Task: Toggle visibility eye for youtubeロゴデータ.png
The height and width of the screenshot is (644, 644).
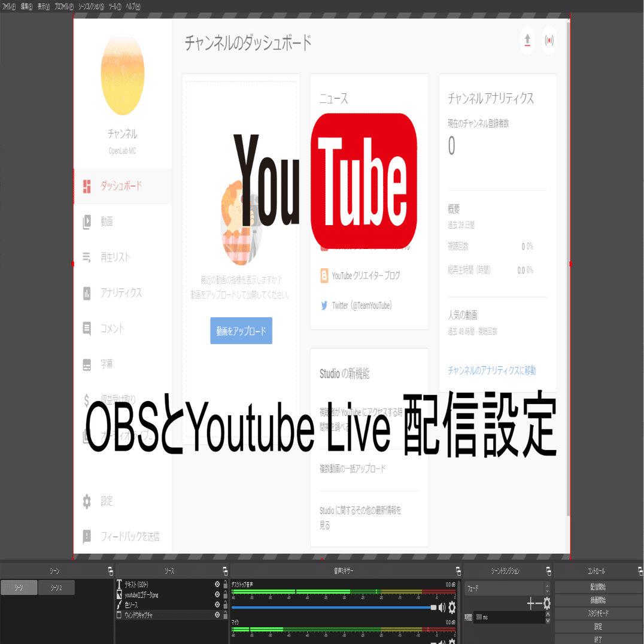Action: (217, 595)
